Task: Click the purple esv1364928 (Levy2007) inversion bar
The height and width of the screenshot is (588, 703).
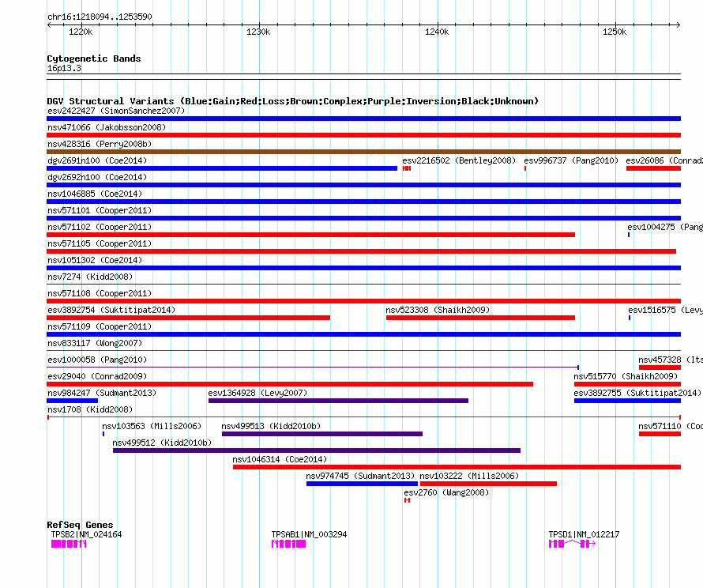Action: (338, 401)
